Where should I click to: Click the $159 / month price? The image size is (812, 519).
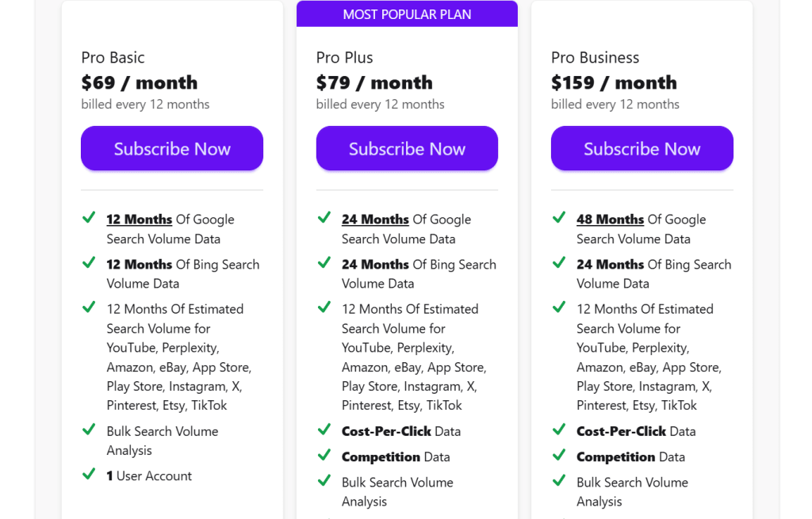pyautogui.click(x=614, y=82)
